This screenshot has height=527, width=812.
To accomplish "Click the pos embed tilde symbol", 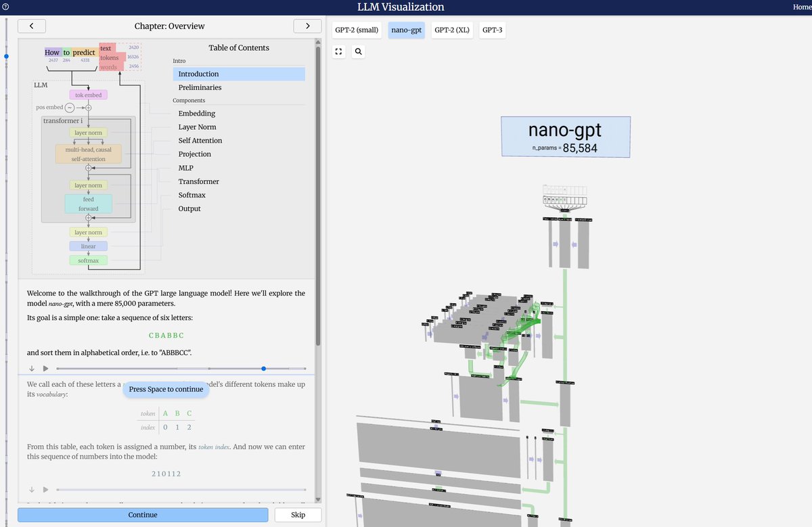I will click(70, 108).
